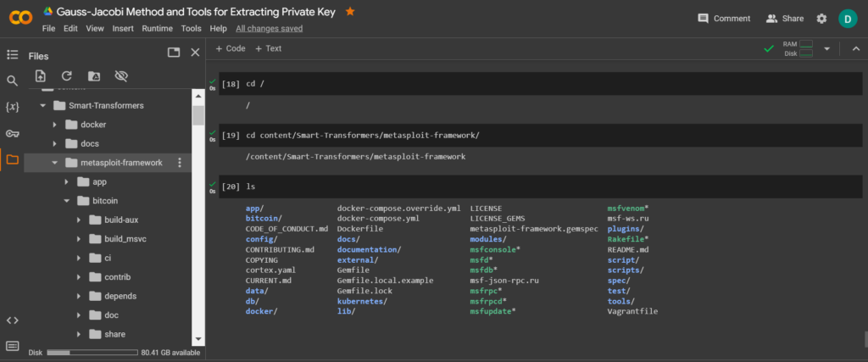This screenshot has width=868, height=362.
Task: Open Files panel in new window
Action: [174, 53]
